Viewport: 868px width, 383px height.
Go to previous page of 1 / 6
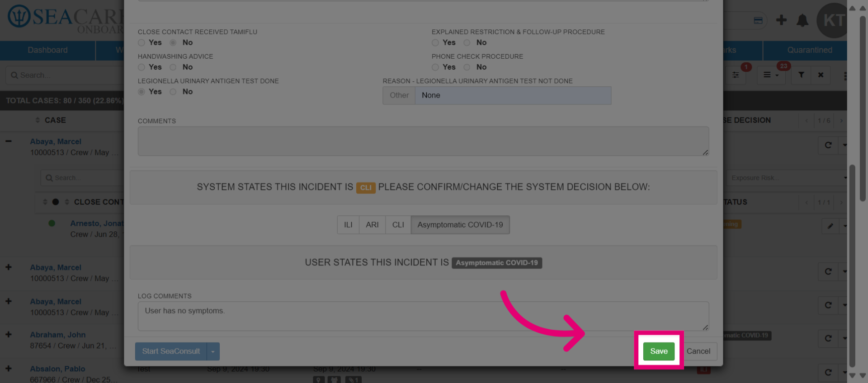pyautogui.click(x=806, y=121)
